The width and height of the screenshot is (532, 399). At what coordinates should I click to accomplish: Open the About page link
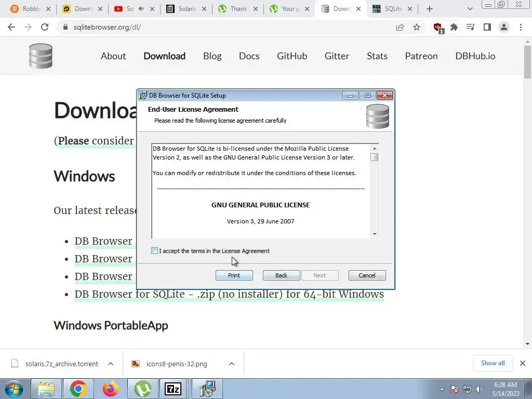tap(113, 56)
